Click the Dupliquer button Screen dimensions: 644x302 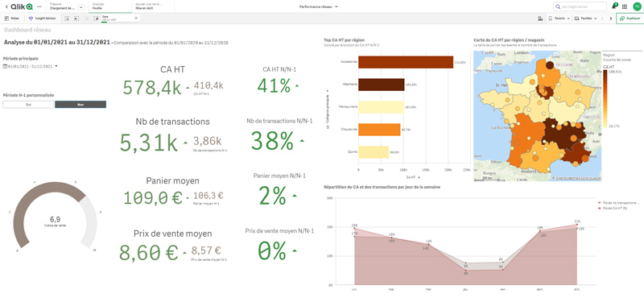[630, 19]
